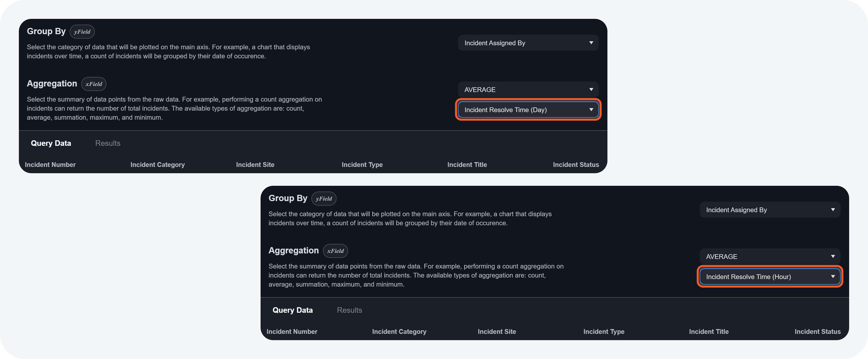Open Incident Resolve Time (Hour) dropdown
This screenshot has width=868, height=359.
770,277
